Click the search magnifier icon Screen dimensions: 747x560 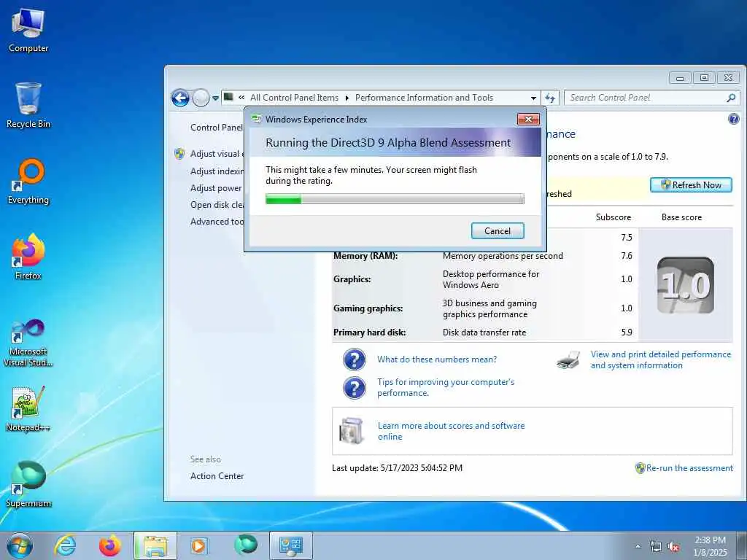coord(731,98)
